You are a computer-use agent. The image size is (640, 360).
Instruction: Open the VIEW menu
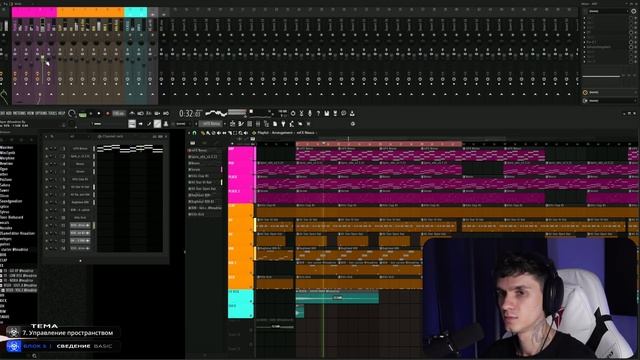[x=31, y=113]
